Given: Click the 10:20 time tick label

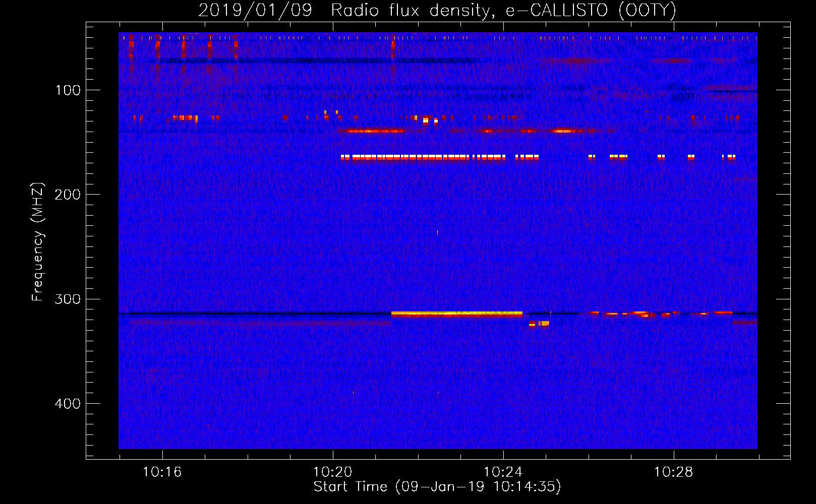Looking at the screenshot, I should tap(332, 472).
